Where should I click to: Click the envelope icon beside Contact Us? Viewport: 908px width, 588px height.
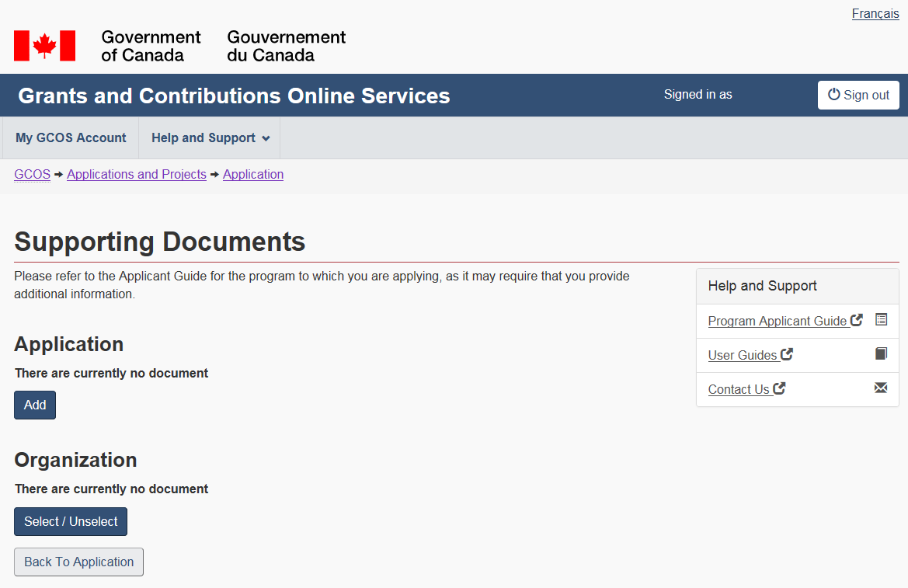pos(881,388)
